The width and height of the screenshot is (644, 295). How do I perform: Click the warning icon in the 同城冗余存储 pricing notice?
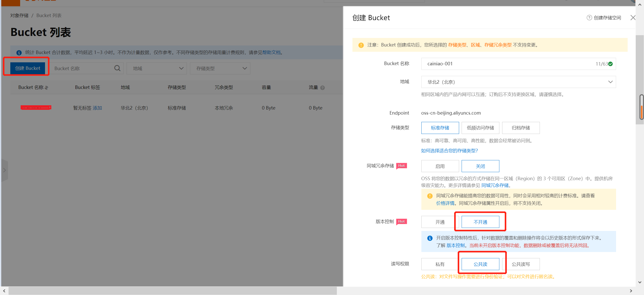430,196
